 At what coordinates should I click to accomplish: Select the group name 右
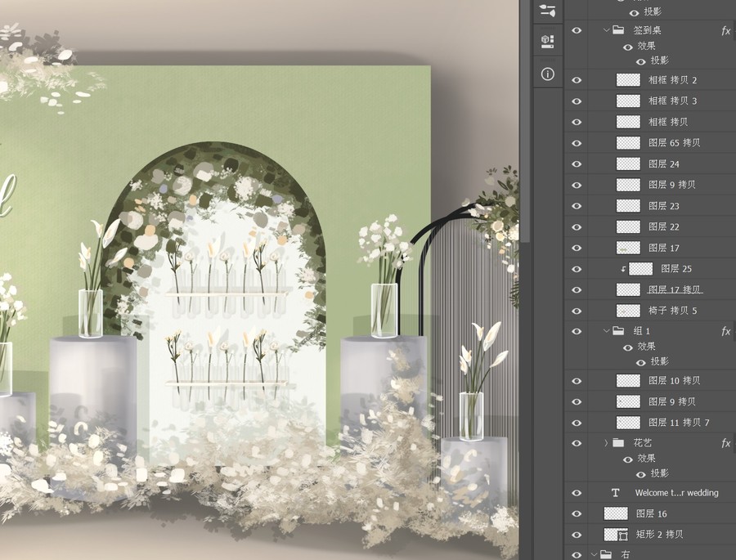click(626, 554)
